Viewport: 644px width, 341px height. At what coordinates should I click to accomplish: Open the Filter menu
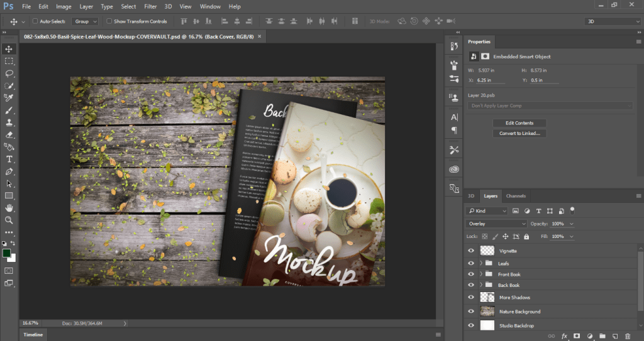point(150,6)
